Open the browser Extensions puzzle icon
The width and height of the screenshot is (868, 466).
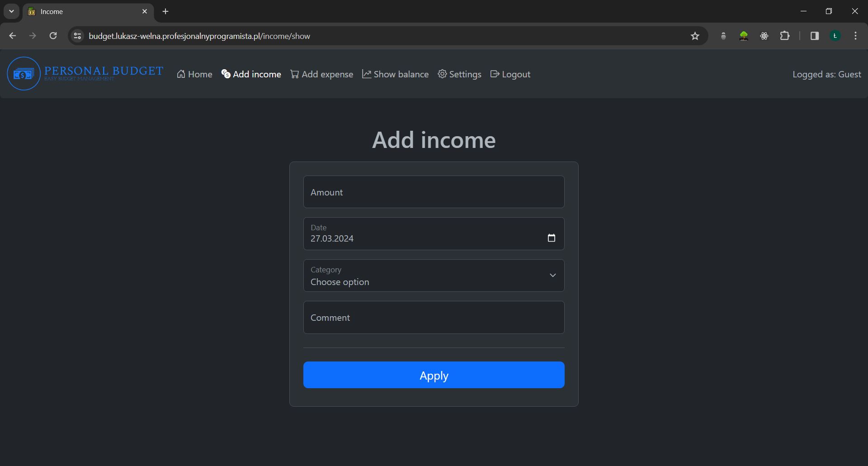(785, 36)
